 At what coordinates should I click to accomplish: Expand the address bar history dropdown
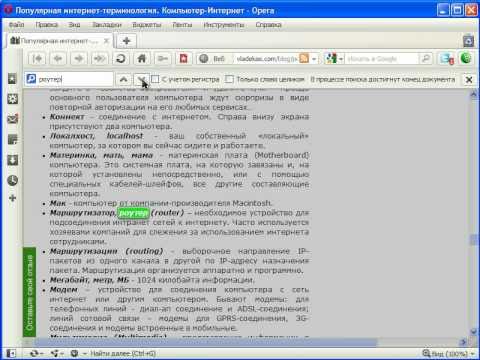(314, 59)
